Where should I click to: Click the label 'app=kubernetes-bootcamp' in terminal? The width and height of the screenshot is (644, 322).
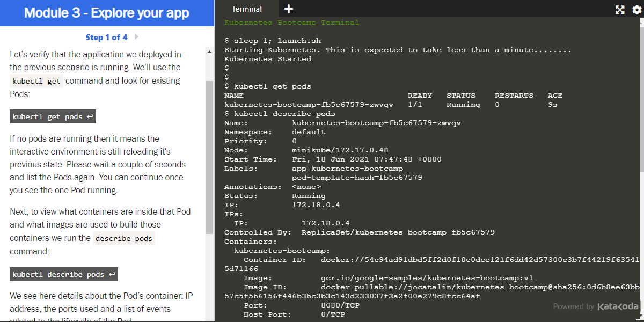[347, 169]
